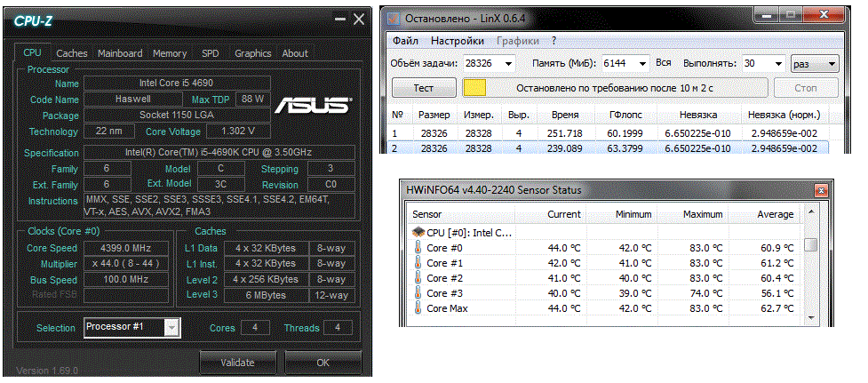Click the Bus Speed value 100.0 MHz

126,280
